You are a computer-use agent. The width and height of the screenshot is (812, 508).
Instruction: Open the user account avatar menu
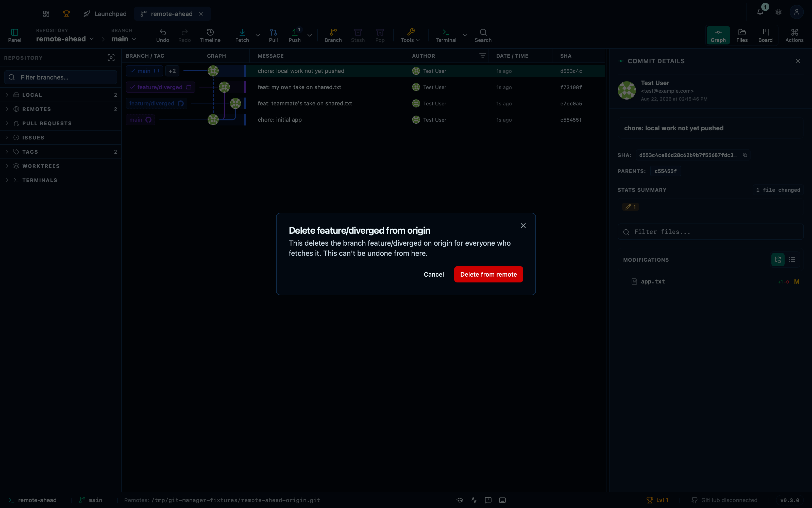point(797,12)
